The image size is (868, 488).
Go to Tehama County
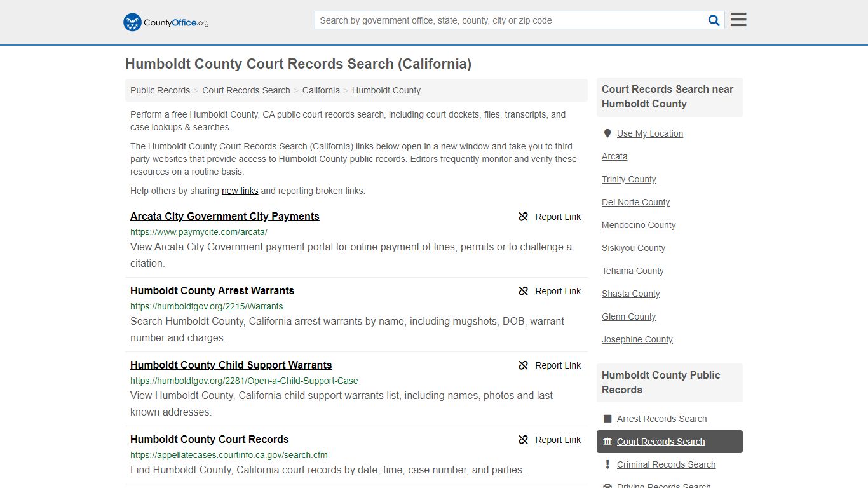click(633, 271)
